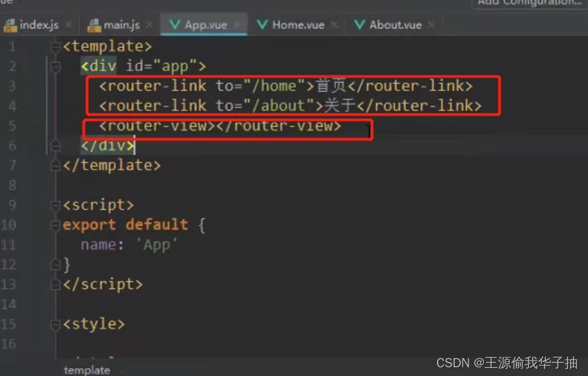Click the template breadcrumb at bottom

coord(87,371)
